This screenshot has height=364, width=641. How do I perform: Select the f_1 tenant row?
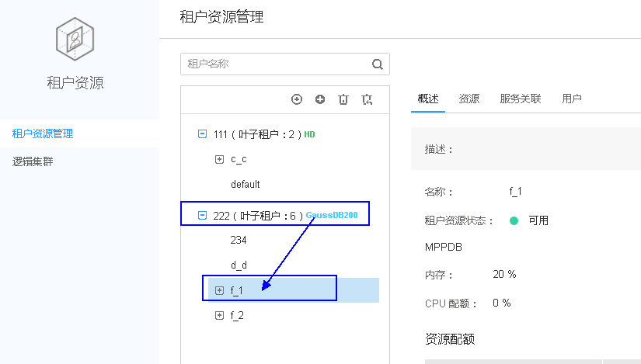pos(294,290)
